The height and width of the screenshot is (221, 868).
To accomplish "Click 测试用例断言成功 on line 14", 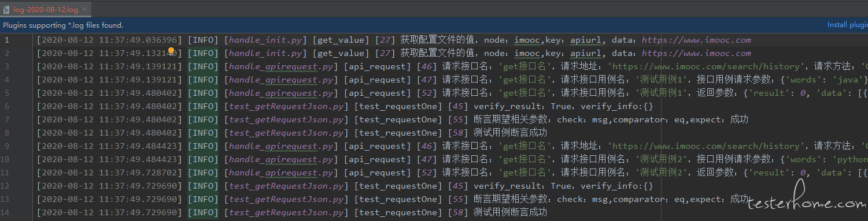I will coord(511,212).
